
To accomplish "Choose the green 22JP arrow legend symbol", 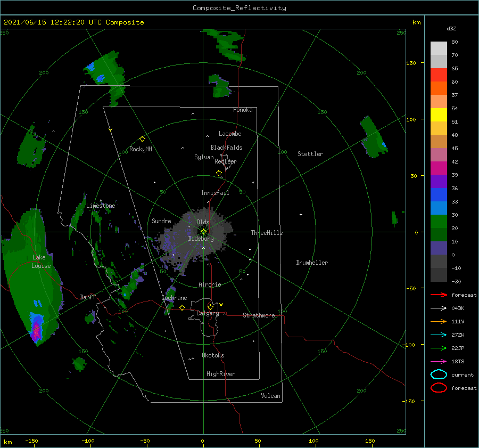I will (439, 348).
